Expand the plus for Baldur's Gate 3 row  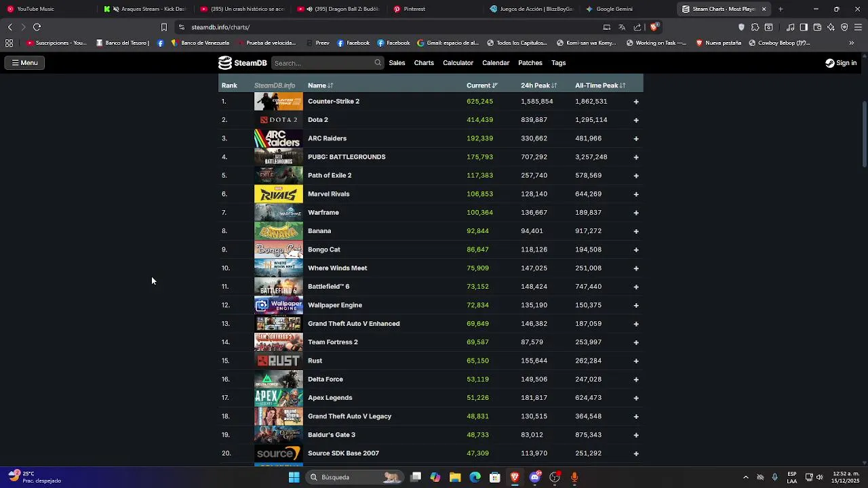pyautogui.click(x=636, y=435)
